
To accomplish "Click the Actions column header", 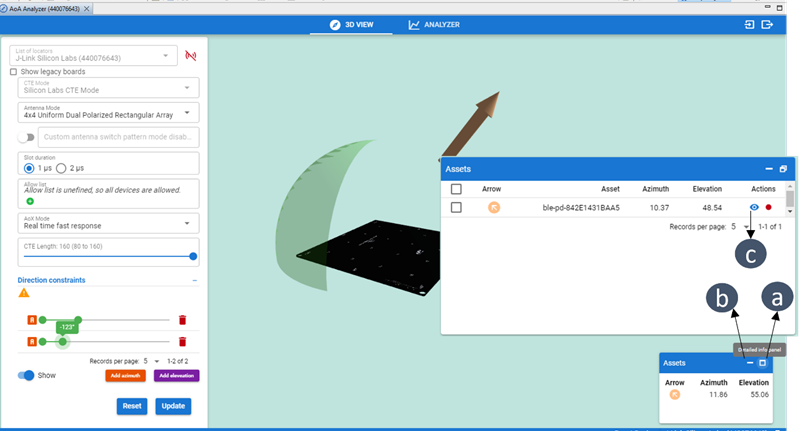I will pos(763,189).
